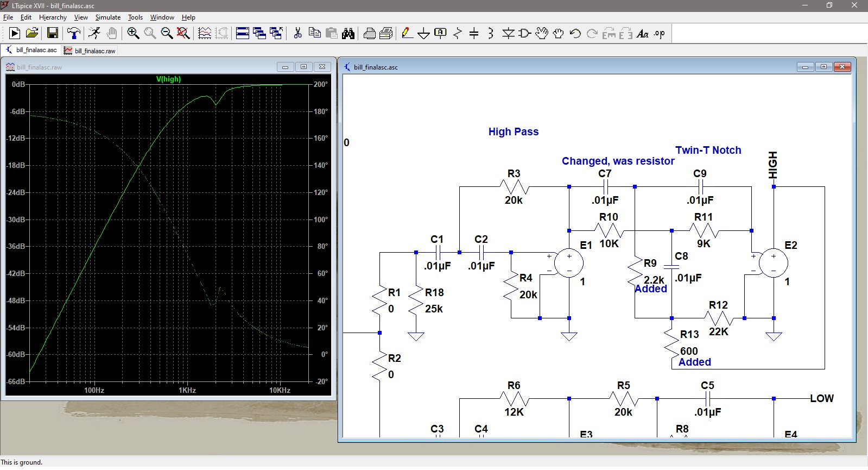Select the SPICE directive .op tool

pyautogui.click(x=660, y=34)
